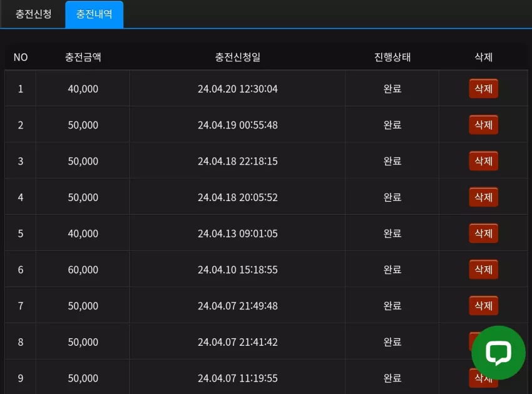Screen dimensions: 532x394
Task: Click the 진행상태 column header
Action: point(392,57)
